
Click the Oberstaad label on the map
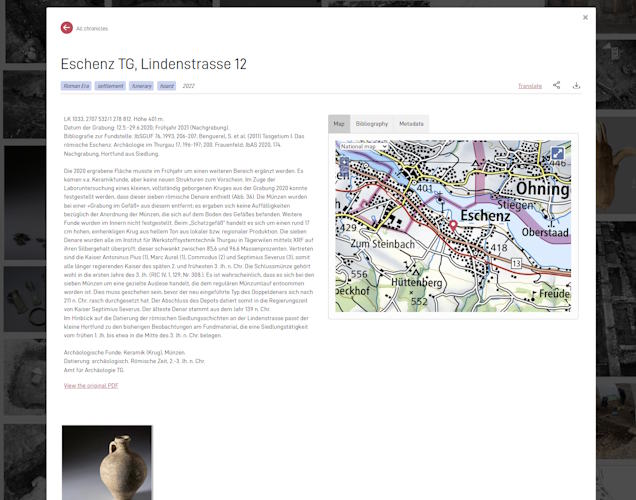[545, 233]
